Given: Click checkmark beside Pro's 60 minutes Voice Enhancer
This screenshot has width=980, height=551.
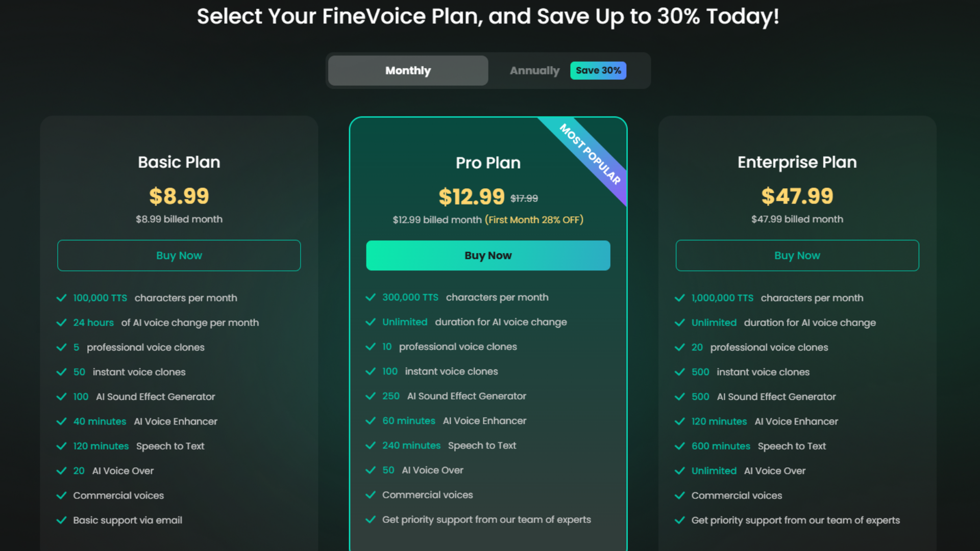Looking at the screenshot, I should pyautogui.click(x=371, y=421).
